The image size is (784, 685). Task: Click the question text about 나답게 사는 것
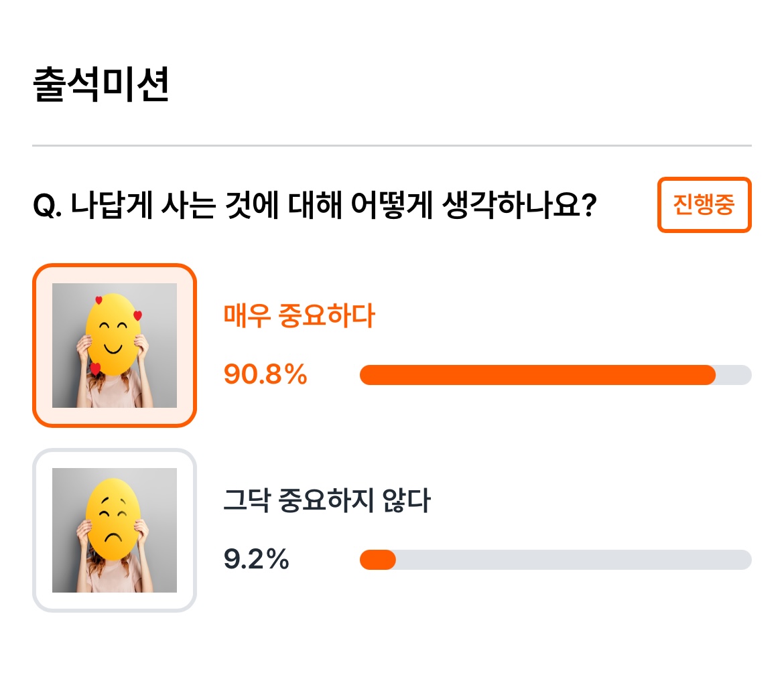[x=315, y=205]
